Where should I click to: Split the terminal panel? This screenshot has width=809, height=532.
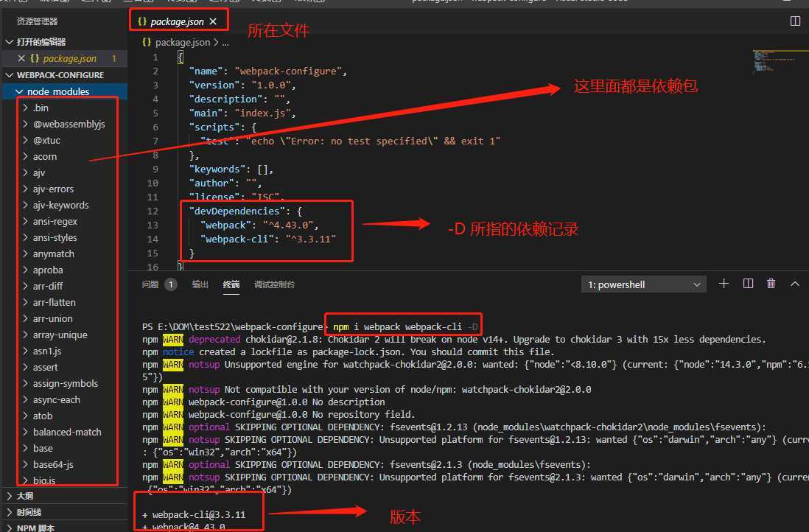[x=748, y=283]
